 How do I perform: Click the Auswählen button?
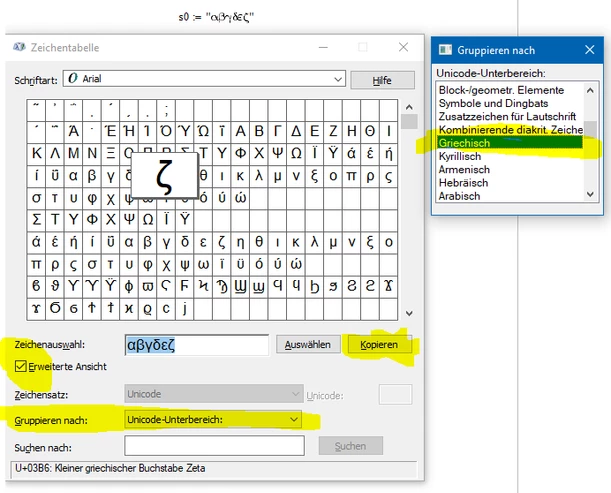[308, 345]
